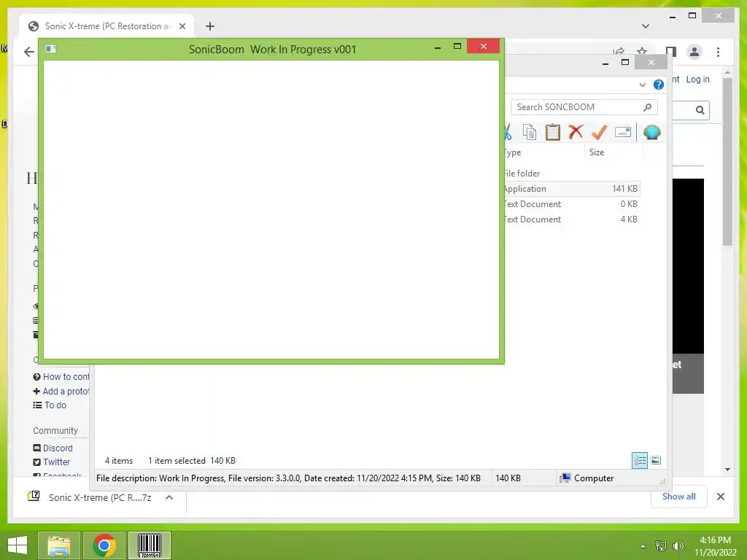This screenshot has height=560, width=747.
Task: Click the Paste clipboard icon in Explorer
Action: pyautogui.click(x=553, y=132)
